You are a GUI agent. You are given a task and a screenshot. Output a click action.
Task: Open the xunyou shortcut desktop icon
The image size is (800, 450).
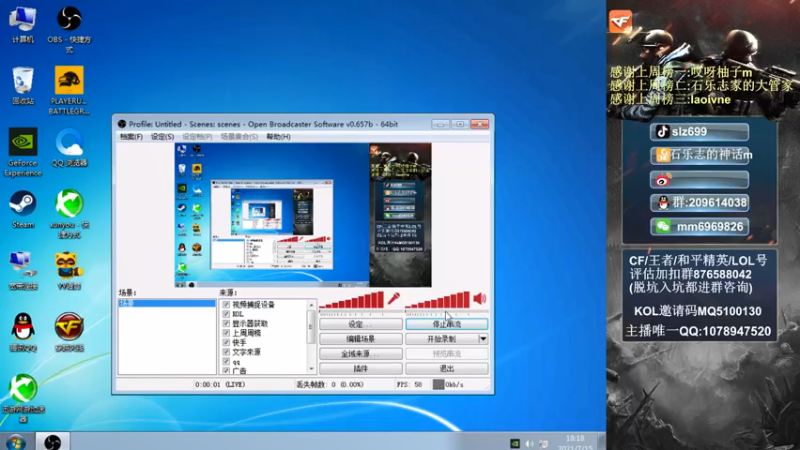(69, 213)
